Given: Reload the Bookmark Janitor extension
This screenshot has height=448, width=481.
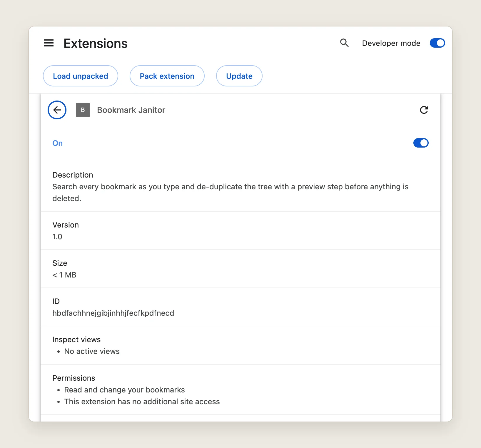Looking at the screenshot, I should point(424,110).
